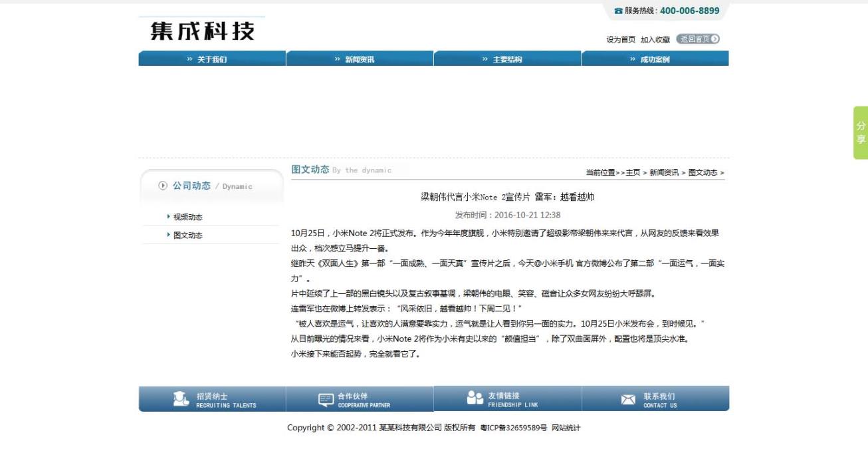Click the 合作伙伴 speech bubble icon
The height and width of the screenshot is (463, 868).
point(326,400)
